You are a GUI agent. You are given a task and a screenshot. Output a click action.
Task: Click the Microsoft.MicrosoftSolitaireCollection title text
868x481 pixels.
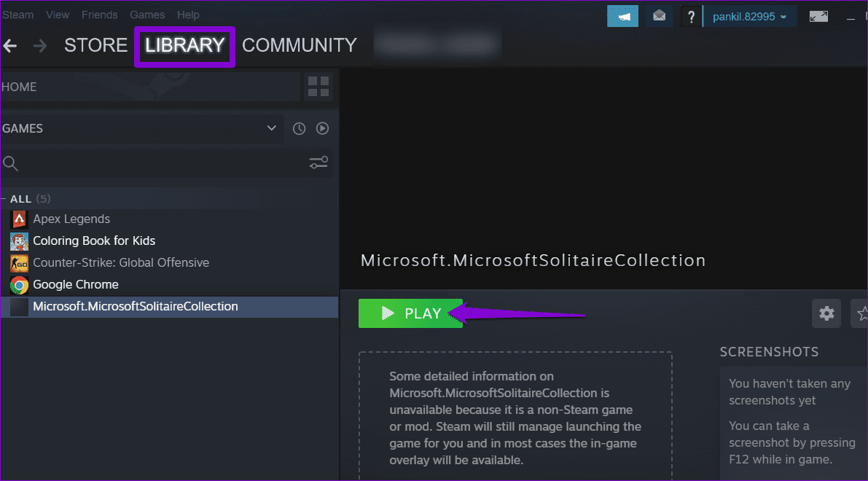[533, 260]
